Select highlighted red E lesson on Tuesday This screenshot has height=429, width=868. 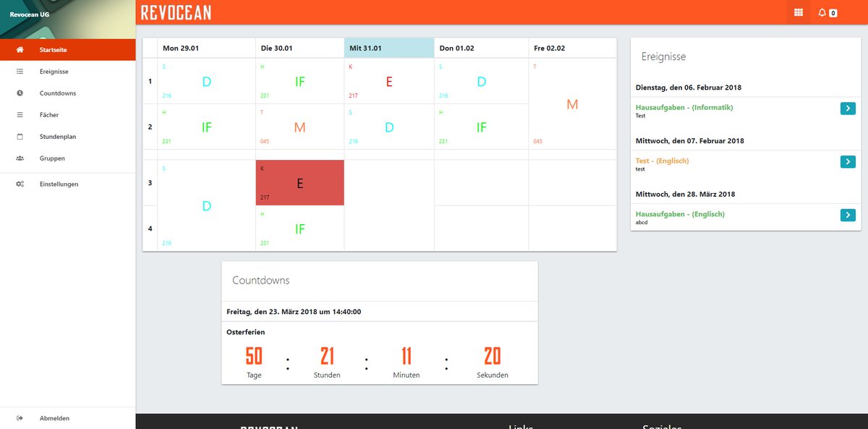pyautogui.click(x=300, y=183)
